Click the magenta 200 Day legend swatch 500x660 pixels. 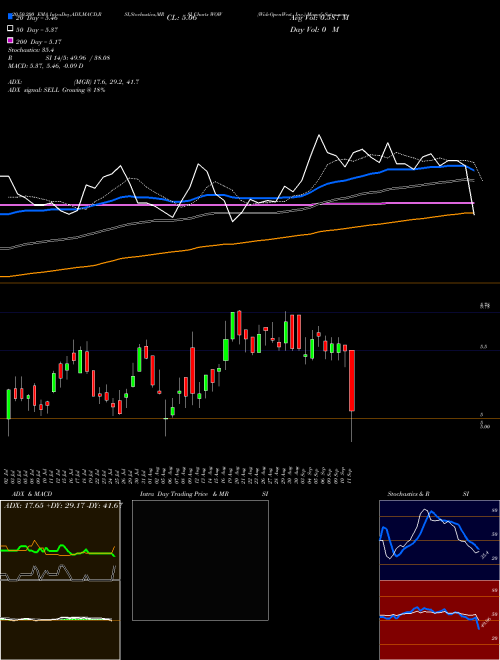[x=10, y=40]
